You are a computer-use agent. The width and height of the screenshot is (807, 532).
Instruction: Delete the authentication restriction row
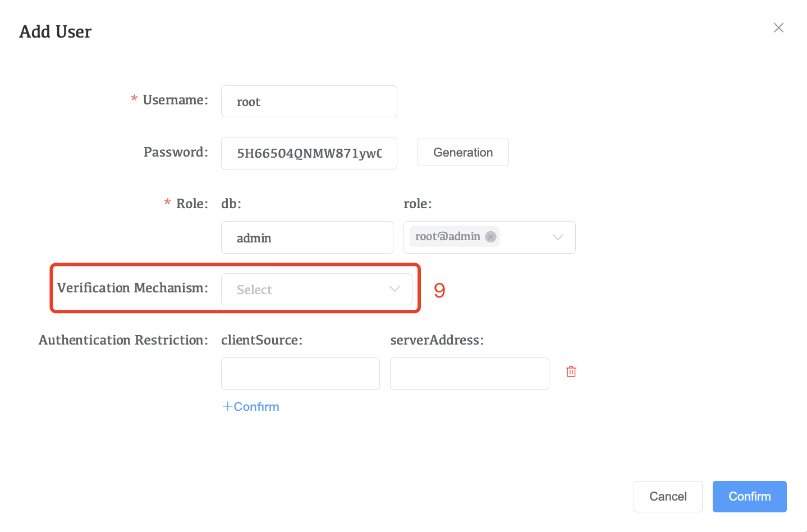[x=571, y=372]
